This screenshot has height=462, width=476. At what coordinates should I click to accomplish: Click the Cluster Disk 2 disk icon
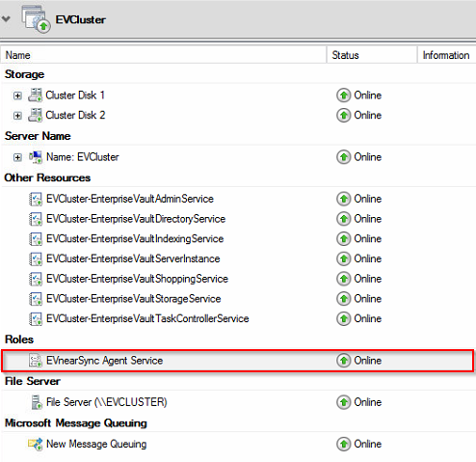coord(35,115)
